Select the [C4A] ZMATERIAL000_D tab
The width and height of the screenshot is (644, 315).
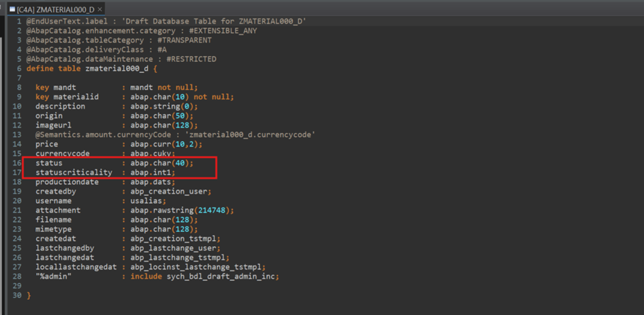(56, 9)
